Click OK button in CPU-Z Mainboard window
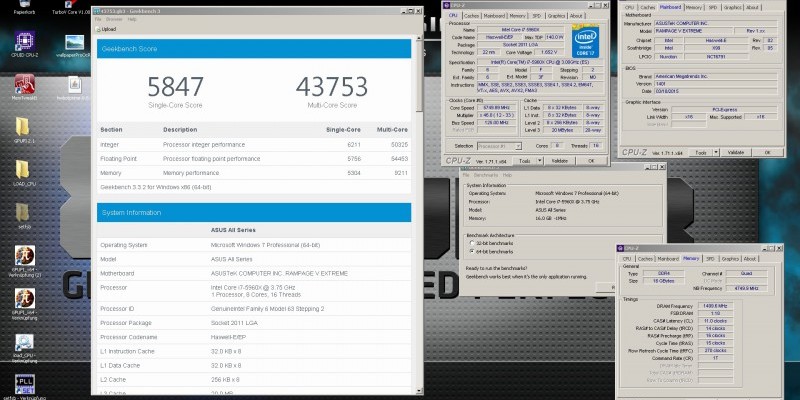This screenshot has height=400, width=800. pyautogui.click(x=767, y=152)
